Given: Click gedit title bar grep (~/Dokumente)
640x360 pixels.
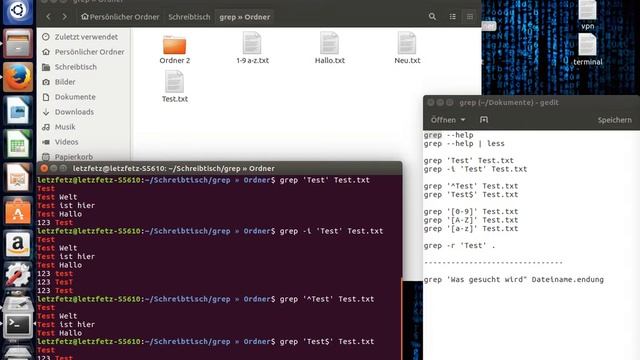Looking at the screenshot, I should tap(509, 102).
